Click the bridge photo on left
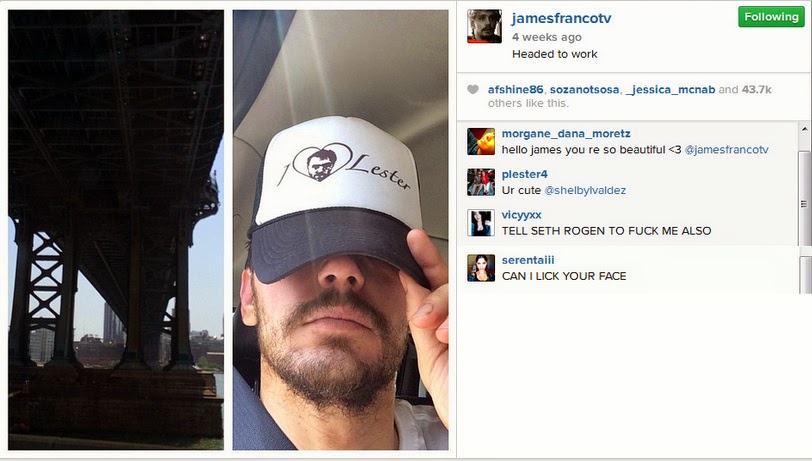Viewport: 812px width, 461px height. 116,230
